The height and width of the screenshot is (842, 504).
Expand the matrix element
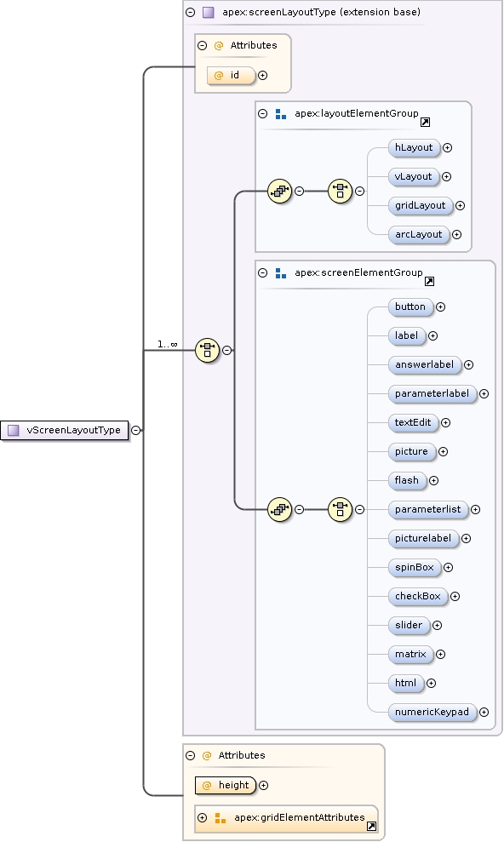441,655
